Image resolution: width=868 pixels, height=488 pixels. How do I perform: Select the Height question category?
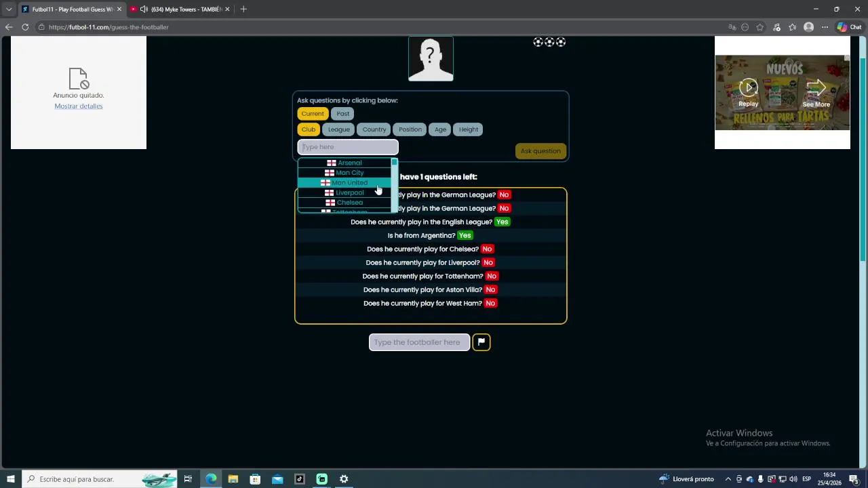coord(469,129)
